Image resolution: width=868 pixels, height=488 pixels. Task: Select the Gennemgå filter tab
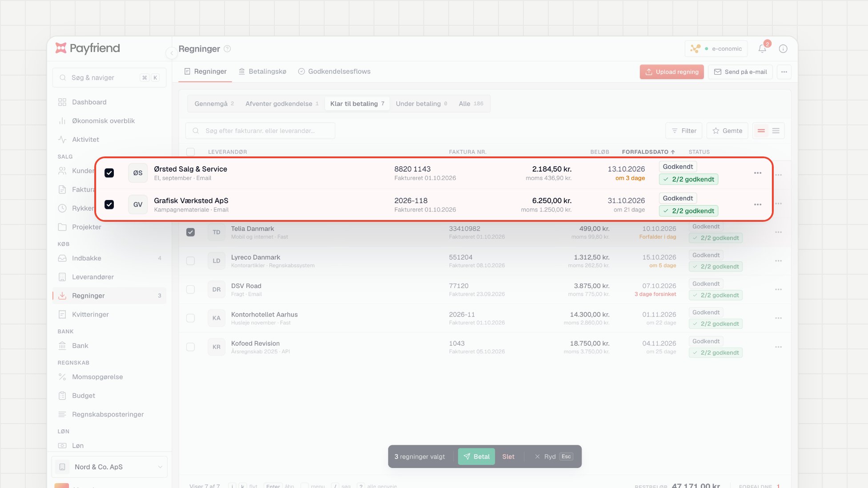pyautogui.click(x=214, y=104)
